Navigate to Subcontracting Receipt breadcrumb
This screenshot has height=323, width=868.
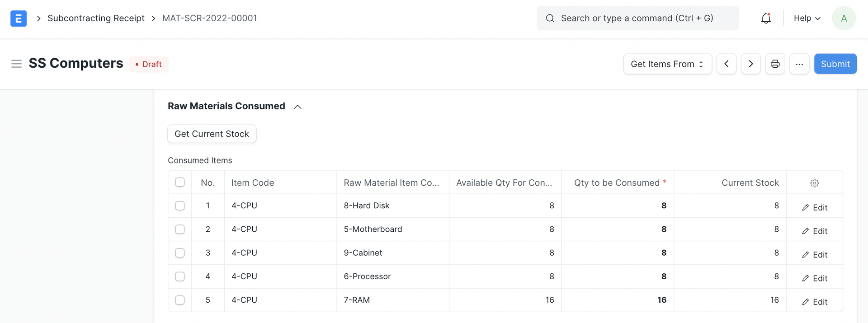click(x=96, y=19)
